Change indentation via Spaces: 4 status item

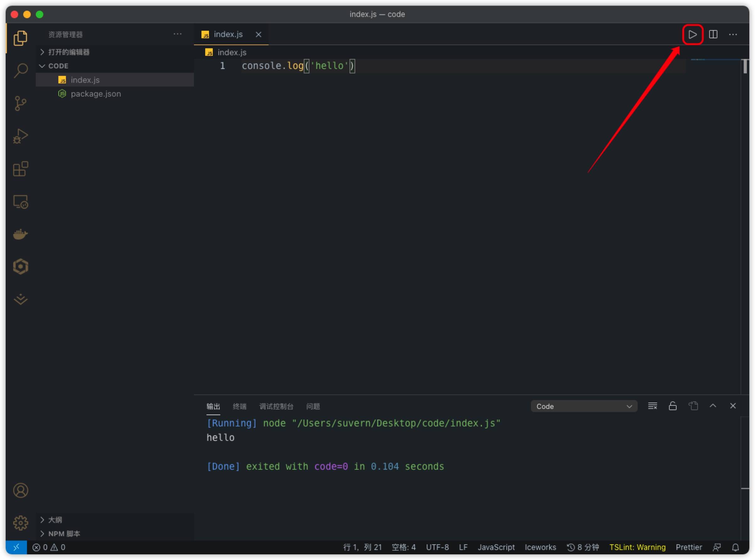tap(404, 547)
